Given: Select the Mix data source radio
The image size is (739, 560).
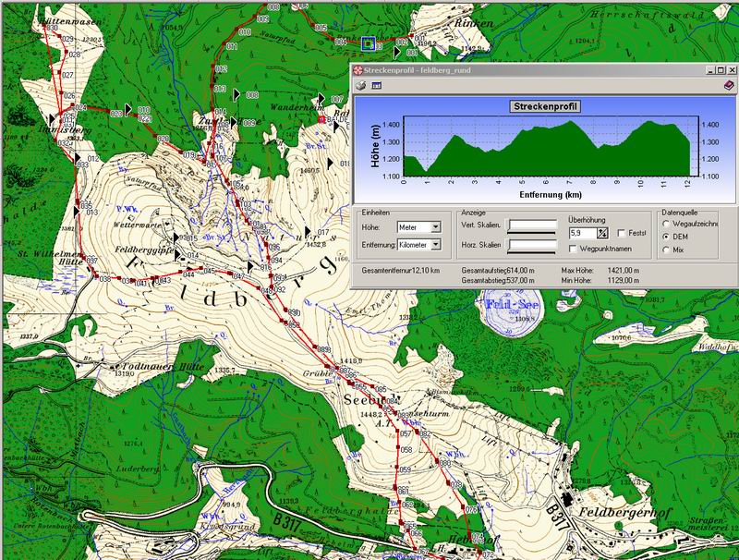Looking at the screenshot, I should pos(666,250).
